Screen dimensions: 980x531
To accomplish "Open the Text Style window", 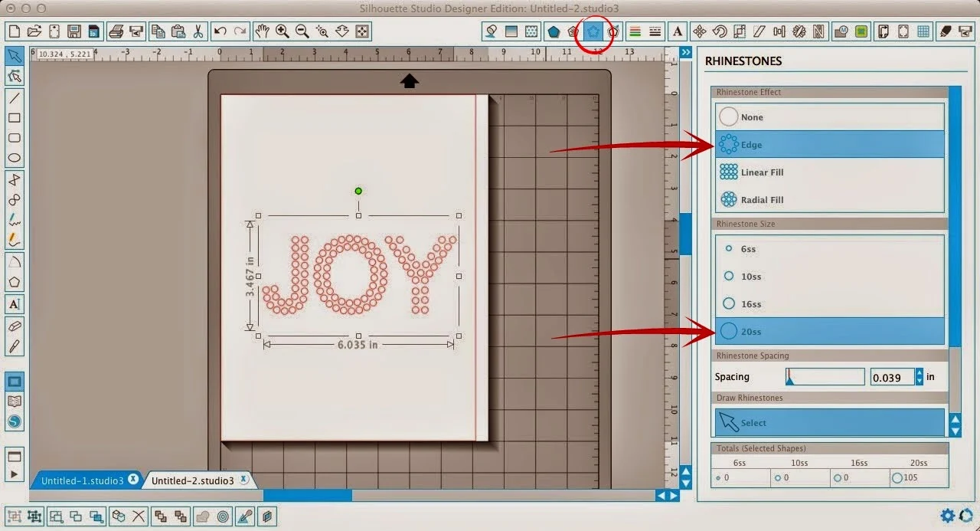I will (x=677, y=31).
